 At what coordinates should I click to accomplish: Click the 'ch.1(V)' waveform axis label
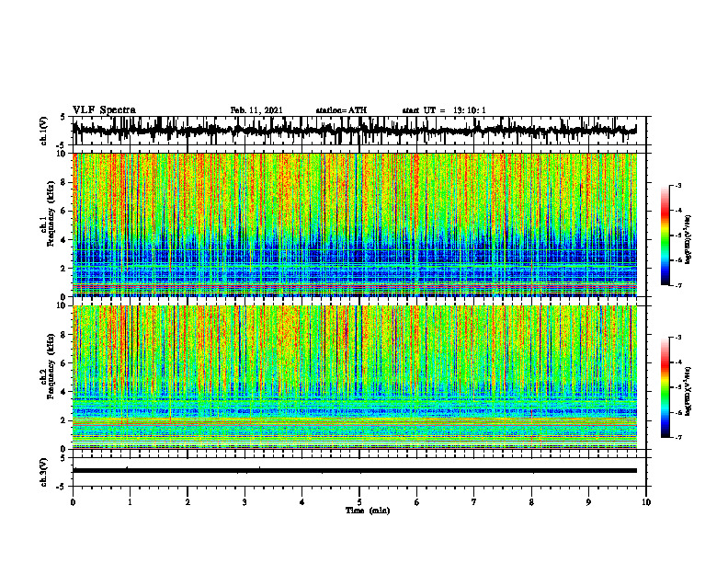click(43, 131)
